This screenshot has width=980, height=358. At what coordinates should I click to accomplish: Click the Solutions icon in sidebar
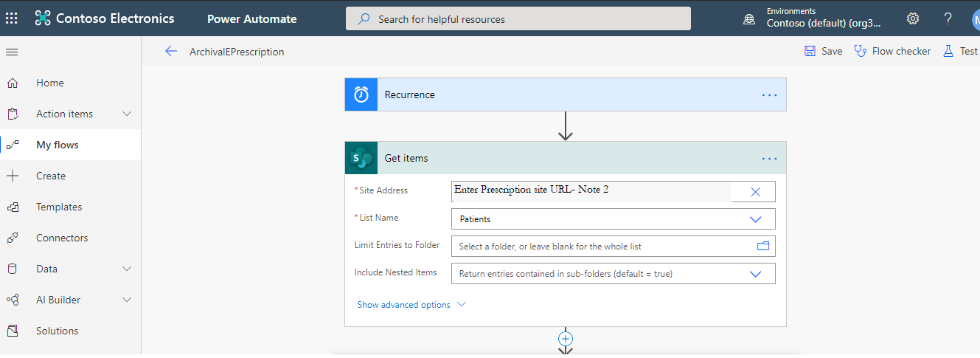click(x=12, y=331)
